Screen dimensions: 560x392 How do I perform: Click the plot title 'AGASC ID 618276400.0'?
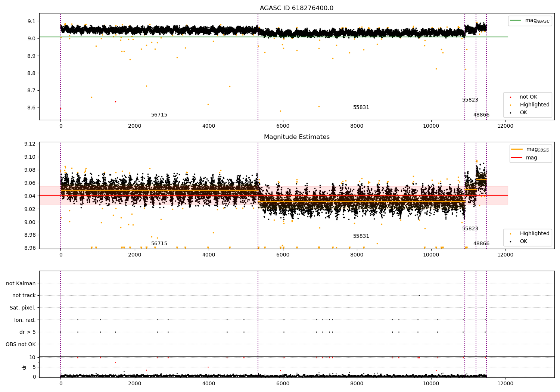296,8
